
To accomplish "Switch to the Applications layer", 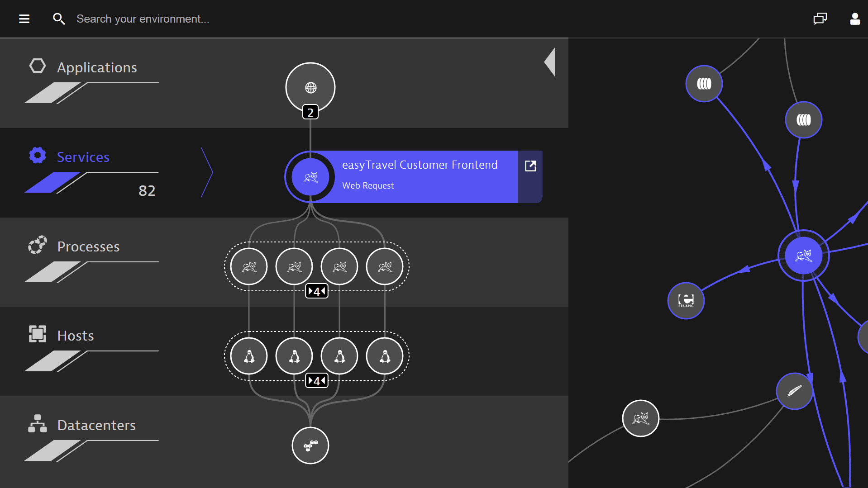I will coord(97,67).
